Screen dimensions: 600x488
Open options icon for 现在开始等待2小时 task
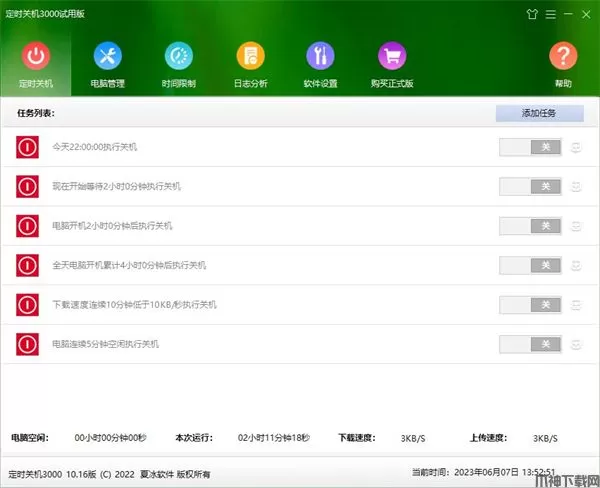(576, 186)
